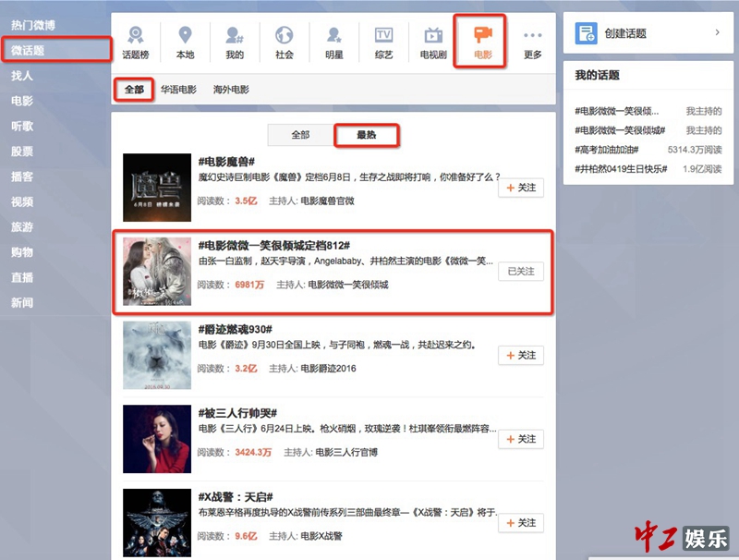Click the 创建话题 plus icon
Viewport: 739px width, 560px height.
586,33
